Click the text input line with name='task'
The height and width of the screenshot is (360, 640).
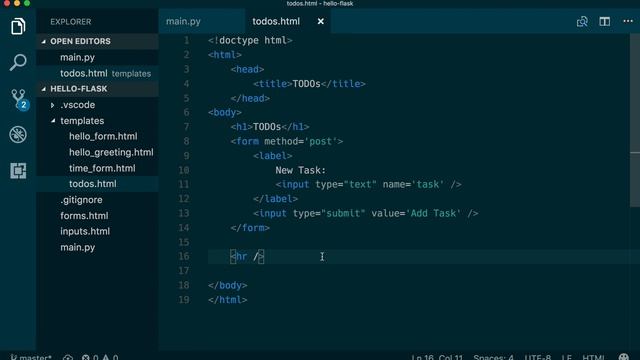(x=368, y=184)
